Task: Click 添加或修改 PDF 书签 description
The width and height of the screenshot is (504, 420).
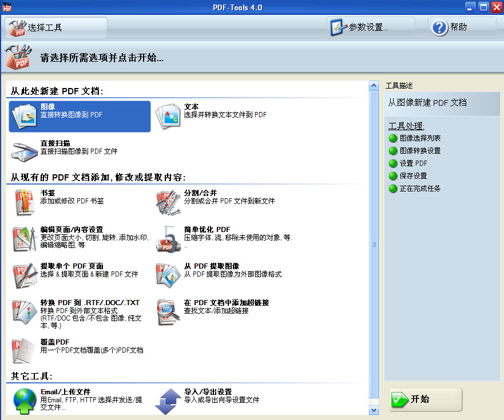Action: (72, 201)
